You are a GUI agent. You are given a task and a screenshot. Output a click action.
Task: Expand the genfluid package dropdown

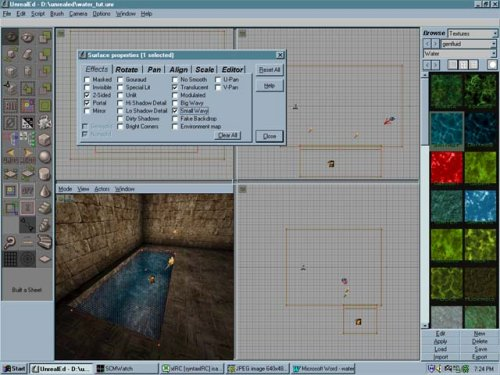(x=469, y=44)
